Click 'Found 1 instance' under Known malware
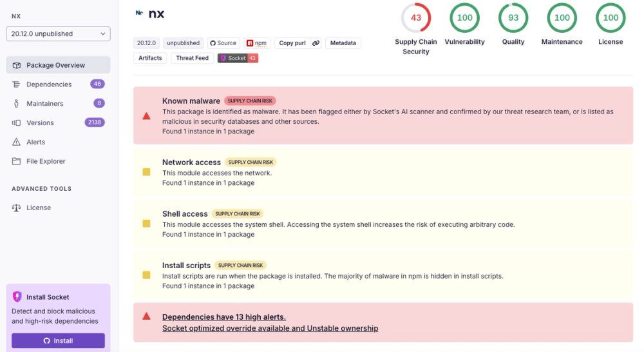The width and height of the screenshot is (644, 352). (x=208, y=131)
